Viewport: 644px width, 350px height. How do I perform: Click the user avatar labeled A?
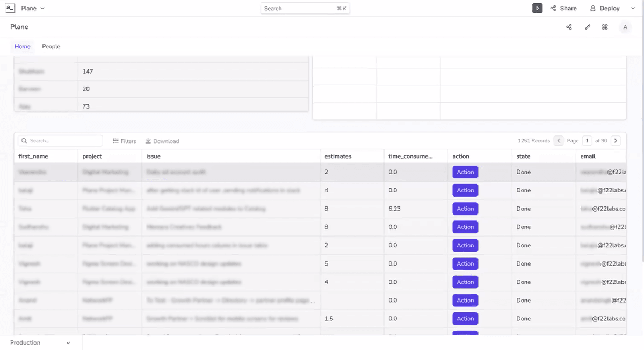(625, 27)
